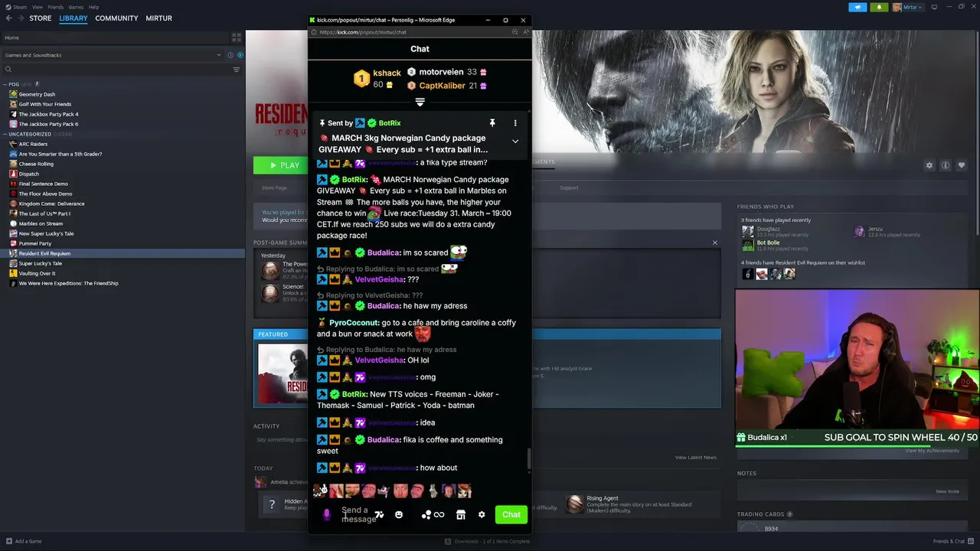Select ARC Raiders in library list

(x=33, y=144)
